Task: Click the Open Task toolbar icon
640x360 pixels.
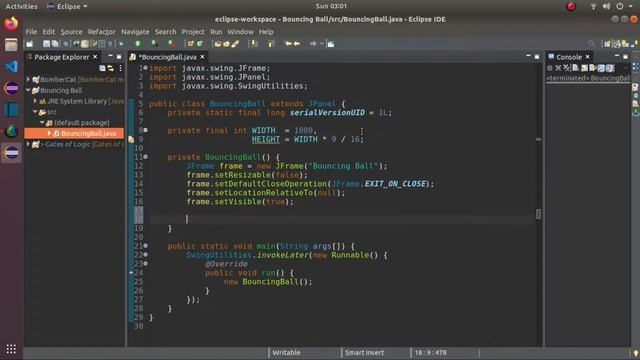Action: (x=226, y=44)
